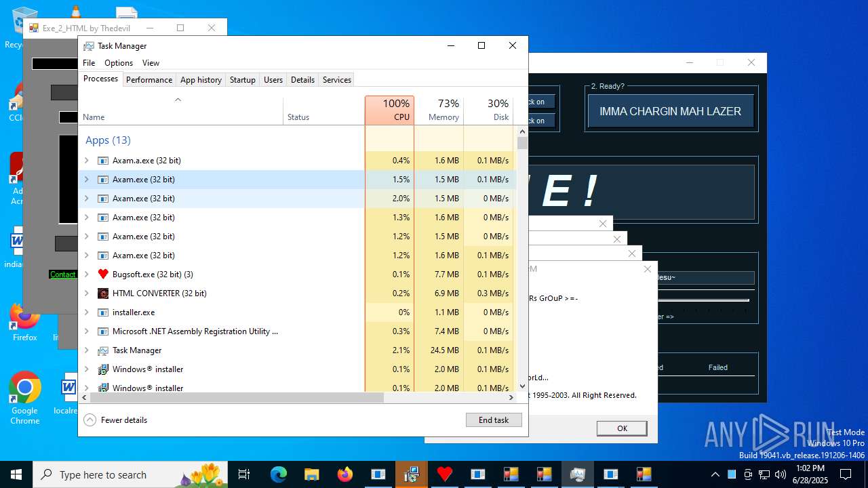The image size is (868, 488).
Task: Click the Contact link in Exe_2_HTML window
Action: [62, 274]
